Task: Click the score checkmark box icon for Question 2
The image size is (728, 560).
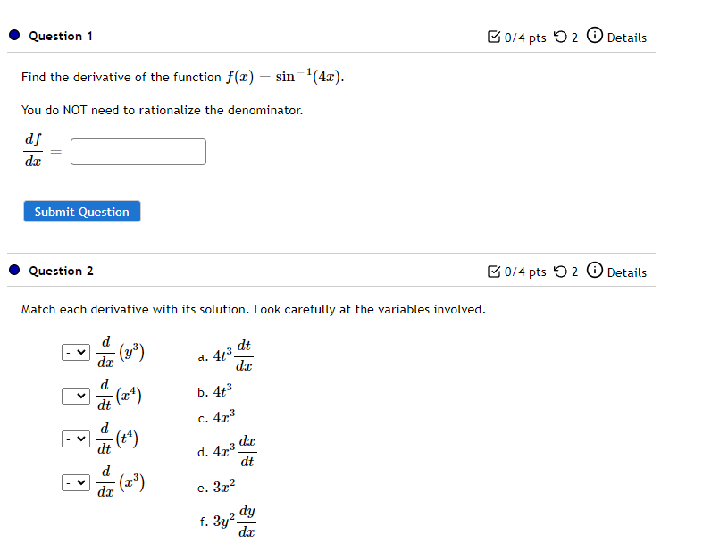Action: [x=494, y=272]
